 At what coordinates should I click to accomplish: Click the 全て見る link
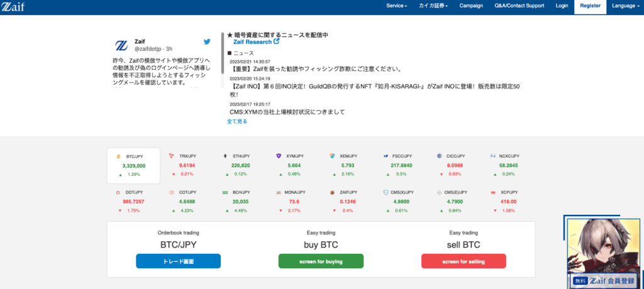point(237,121)
